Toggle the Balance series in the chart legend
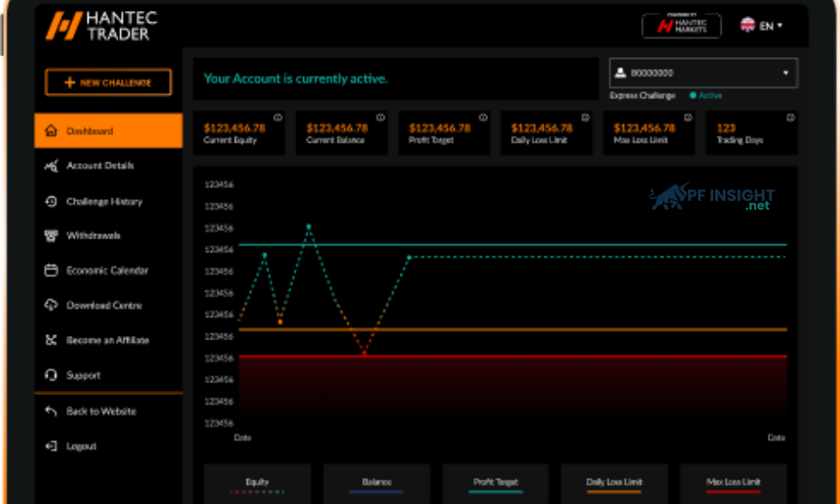The image size is (840, 504). (x=376, y=484)
